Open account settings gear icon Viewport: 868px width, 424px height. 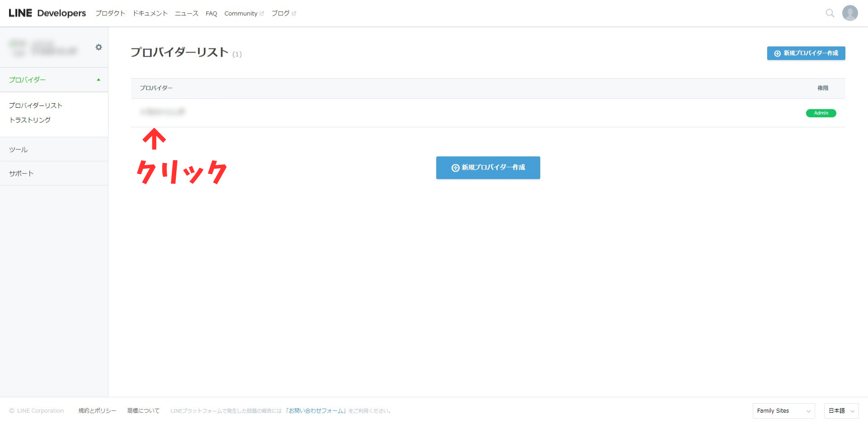[99, 47]
